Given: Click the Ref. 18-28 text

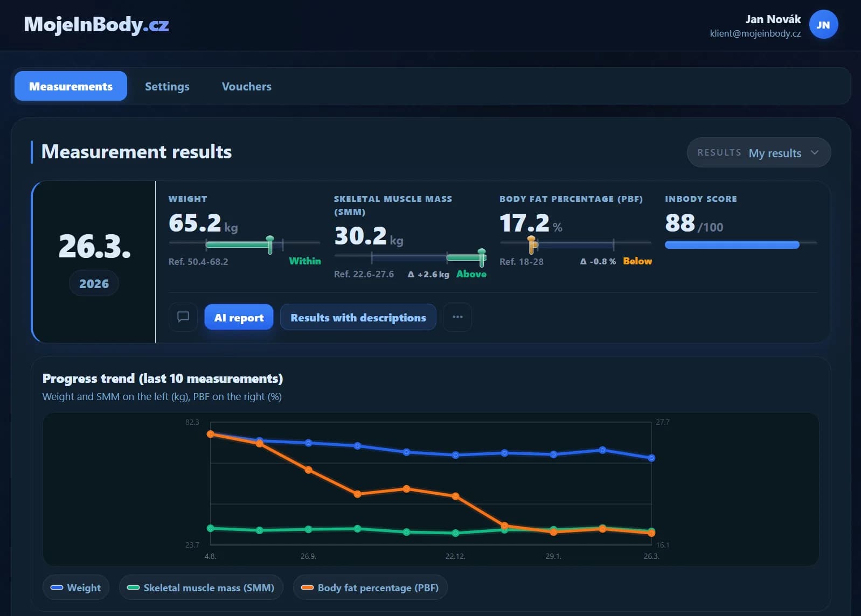Looking at the screenshot, I should pos(522,262).
